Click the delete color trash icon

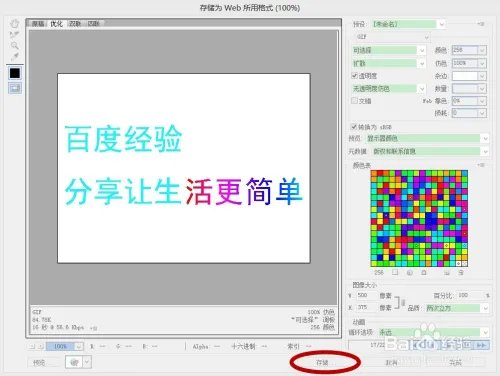click(461, 272)
